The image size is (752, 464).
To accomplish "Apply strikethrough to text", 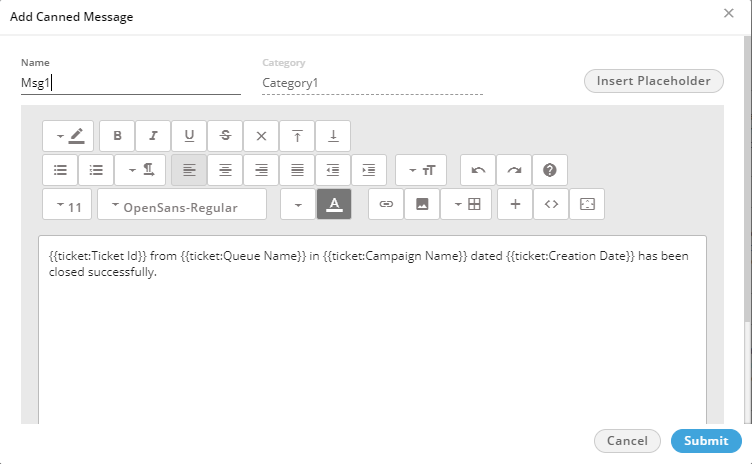I will (225, 136).
